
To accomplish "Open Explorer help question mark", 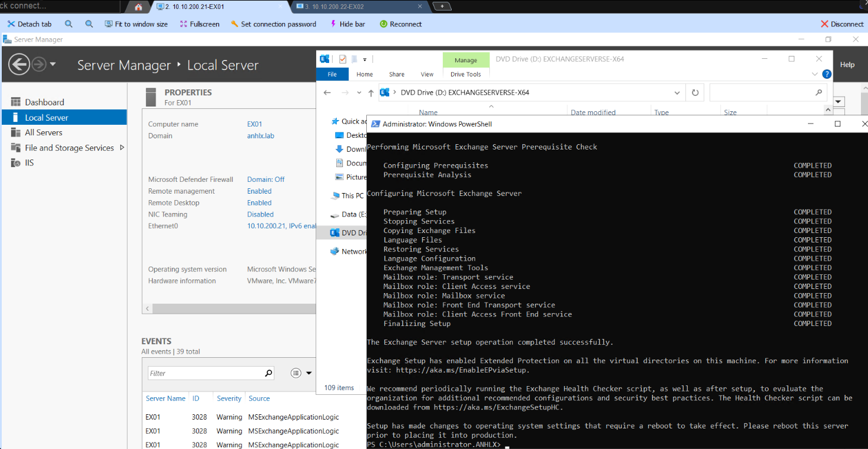I will (x=827, y=74).
